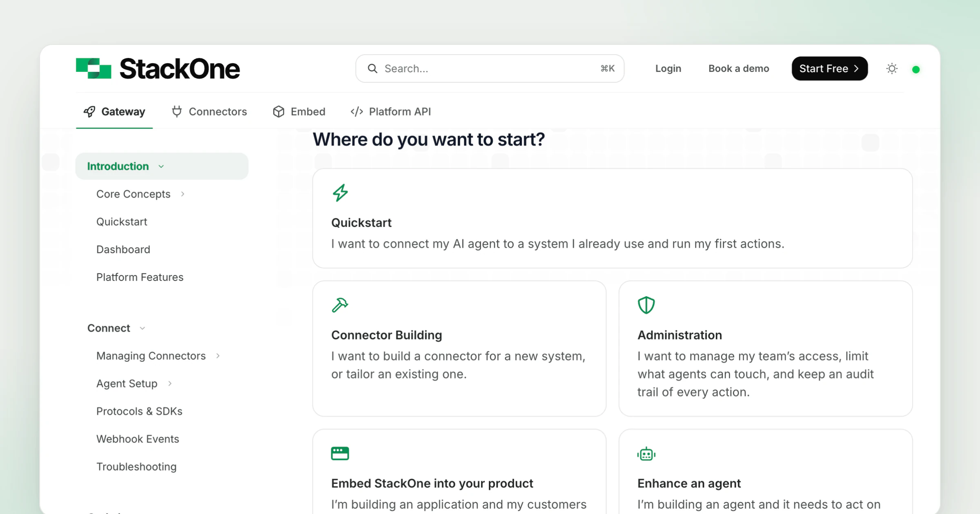Open the Platform API tab
This screenshot has height=514, width=980.
pos(391,111)
